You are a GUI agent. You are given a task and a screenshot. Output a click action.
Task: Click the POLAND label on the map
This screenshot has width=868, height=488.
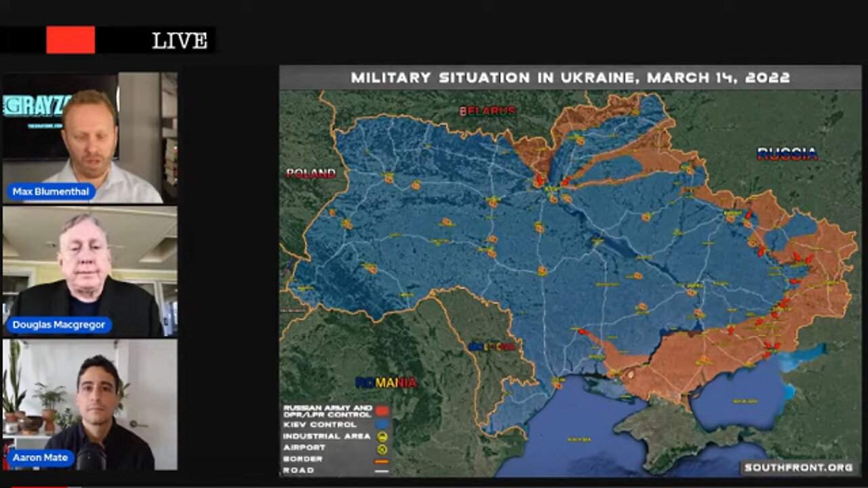click(x=311, y=174)
